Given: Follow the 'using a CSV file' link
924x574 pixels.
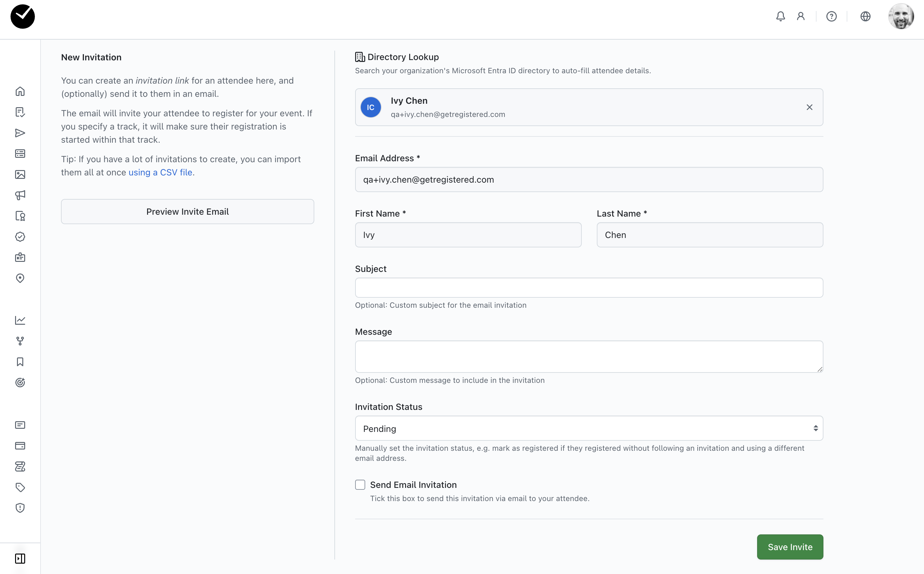Looking at the screenshot, I should click(160, 172).
